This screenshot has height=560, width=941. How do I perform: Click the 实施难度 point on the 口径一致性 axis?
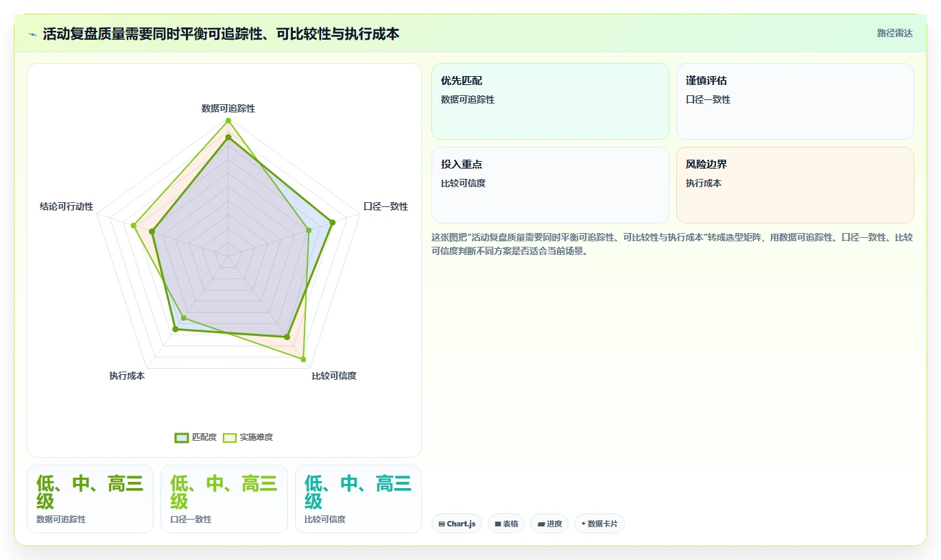point(309,230)
